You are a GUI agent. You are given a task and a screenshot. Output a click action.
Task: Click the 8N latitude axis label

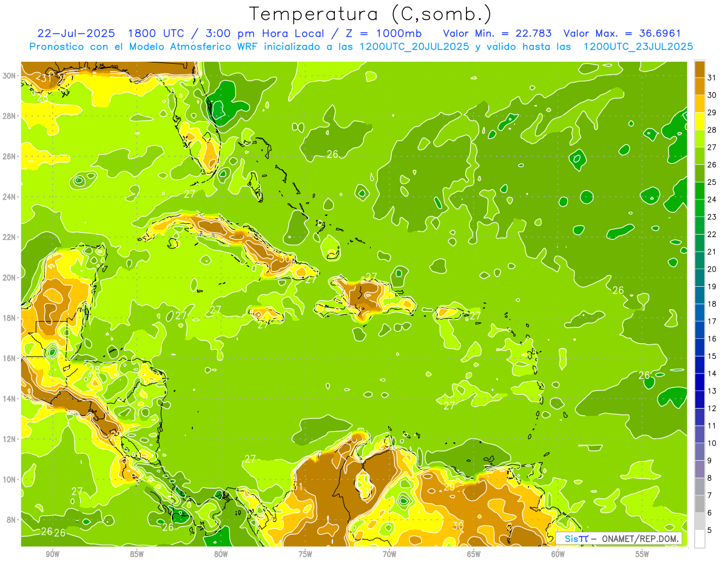[11, 520]
